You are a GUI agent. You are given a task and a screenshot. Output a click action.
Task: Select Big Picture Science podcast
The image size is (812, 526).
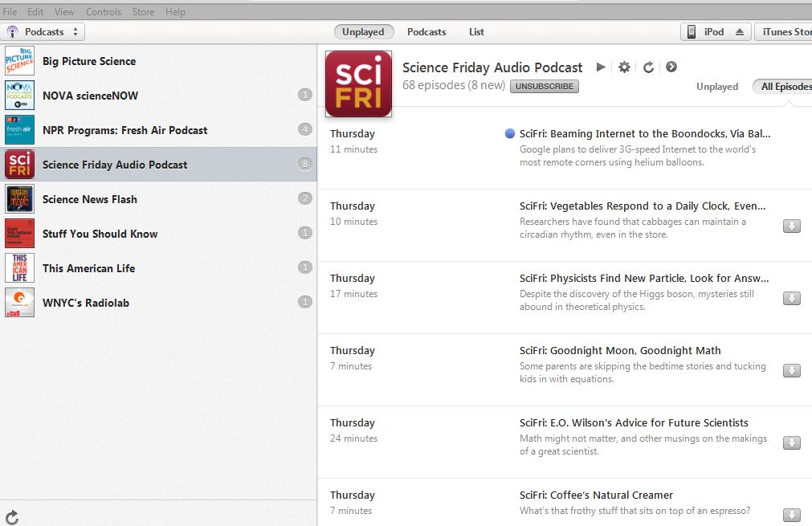click(158, 61)
